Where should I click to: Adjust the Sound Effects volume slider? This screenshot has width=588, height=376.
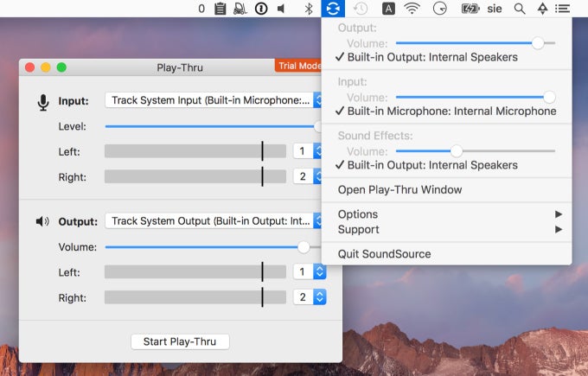[476, 151]
